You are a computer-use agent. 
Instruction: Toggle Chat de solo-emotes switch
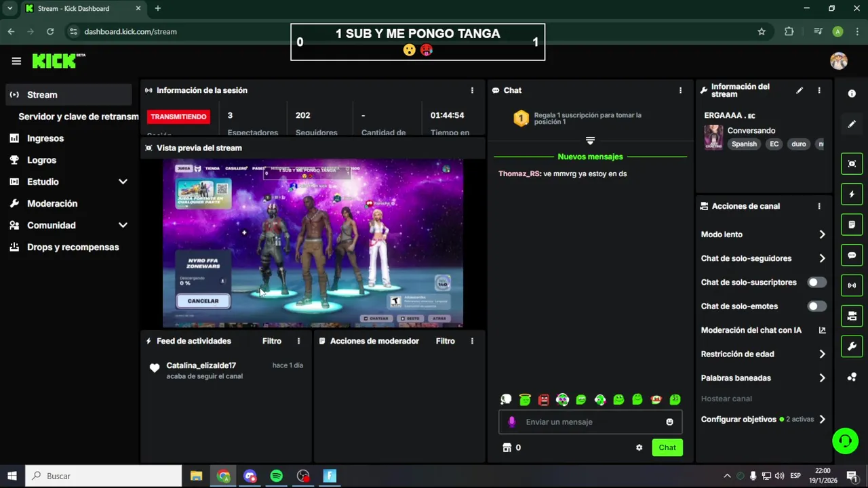pyautogui.click(x=816, y=306)
